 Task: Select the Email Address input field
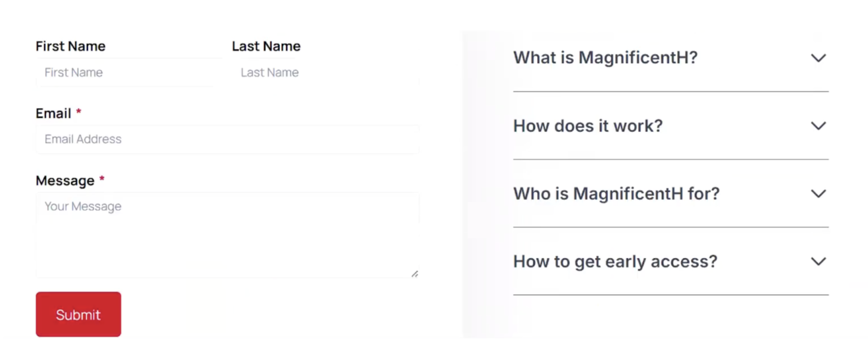tap(228, 140)
